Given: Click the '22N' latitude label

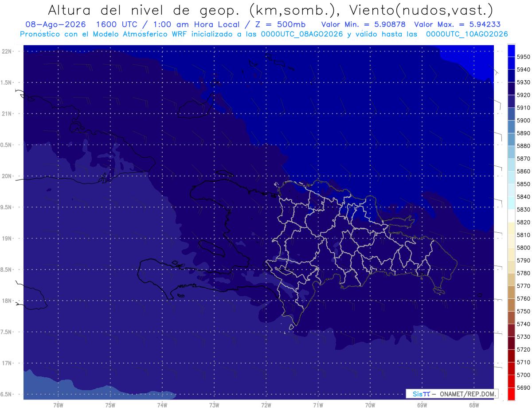Looking at the screenshot, I should click(7, 51).
